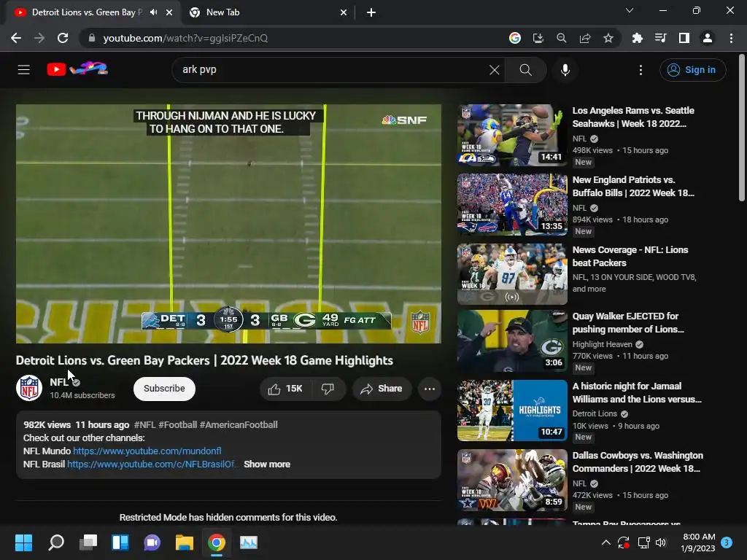The image size is (747, 560).
Task: Open media controls icon in toolbar
Action: [x=660, y=38]
